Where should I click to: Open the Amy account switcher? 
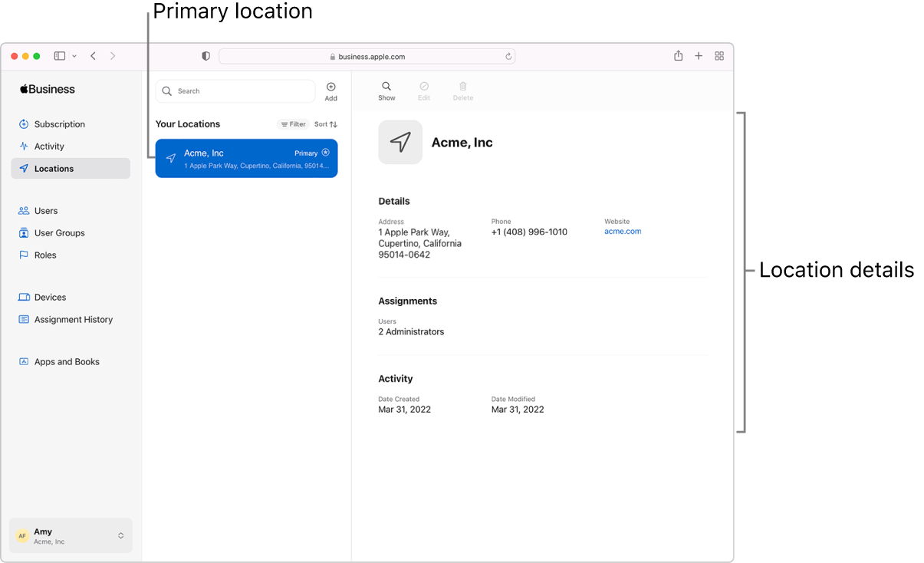(70, 535)
